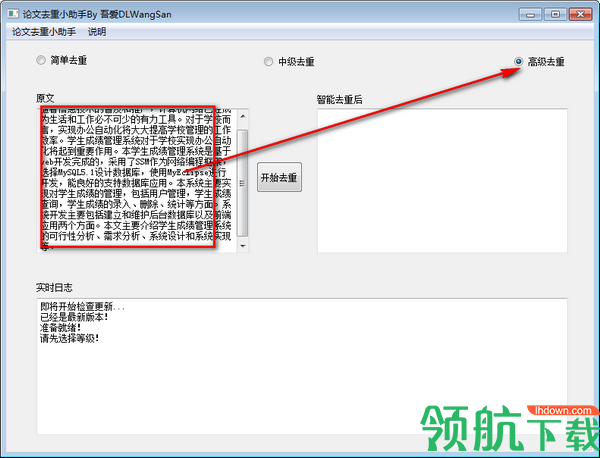
Task: Click the log line 已经是最新版本!
Action: (x=74, y=317)
